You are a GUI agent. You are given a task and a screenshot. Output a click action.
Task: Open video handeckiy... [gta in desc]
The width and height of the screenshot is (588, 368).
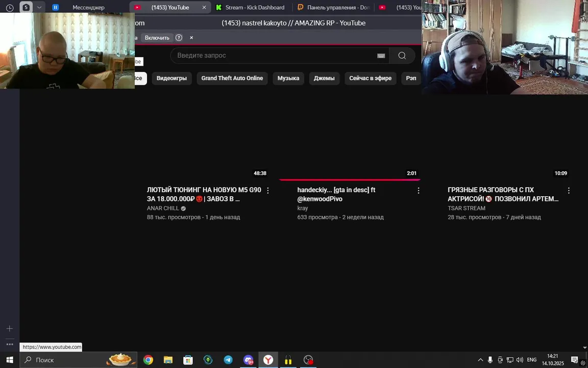[x=336, y=195]
